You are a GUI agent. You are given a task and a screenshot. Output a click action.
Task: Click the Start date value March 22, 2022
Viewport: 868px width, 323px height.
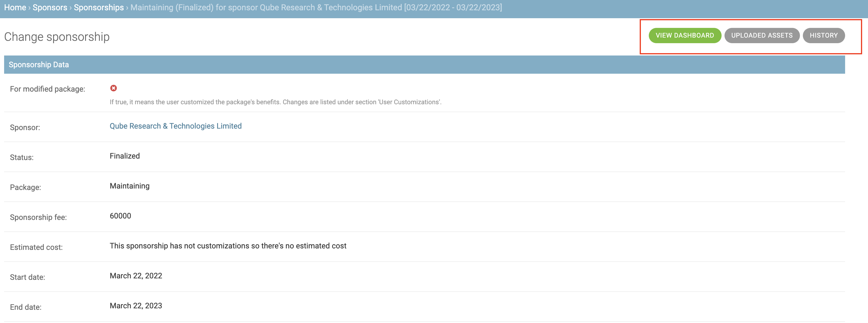[136, 275]
